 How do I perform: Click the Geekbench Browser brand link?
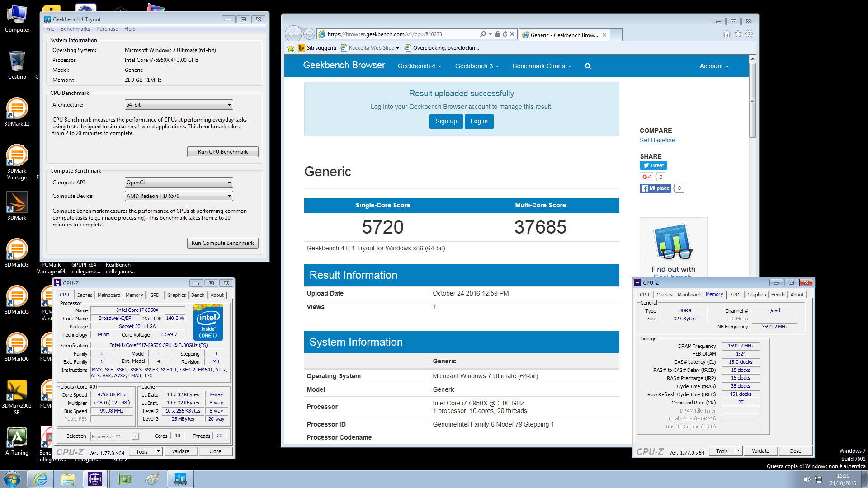pos(344,65)
